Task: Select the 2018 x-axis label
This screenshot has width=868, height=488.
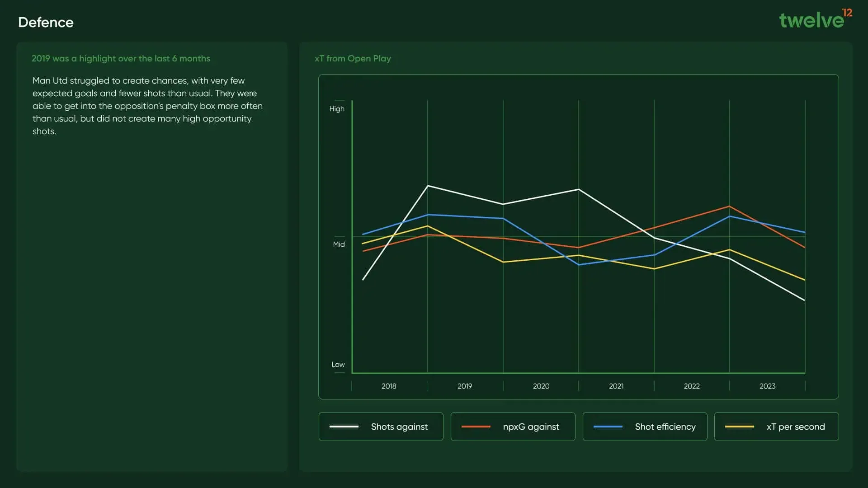Action: point(389,386)
